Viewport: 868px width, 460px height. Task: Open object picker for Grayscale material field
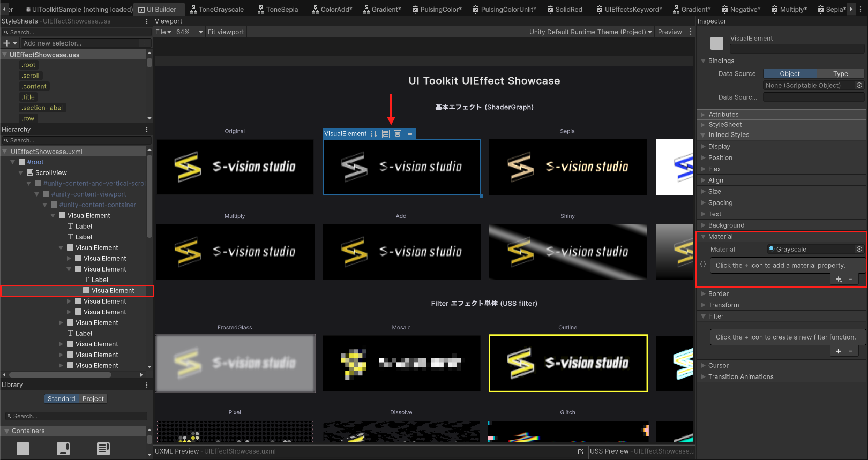[859, 249]
